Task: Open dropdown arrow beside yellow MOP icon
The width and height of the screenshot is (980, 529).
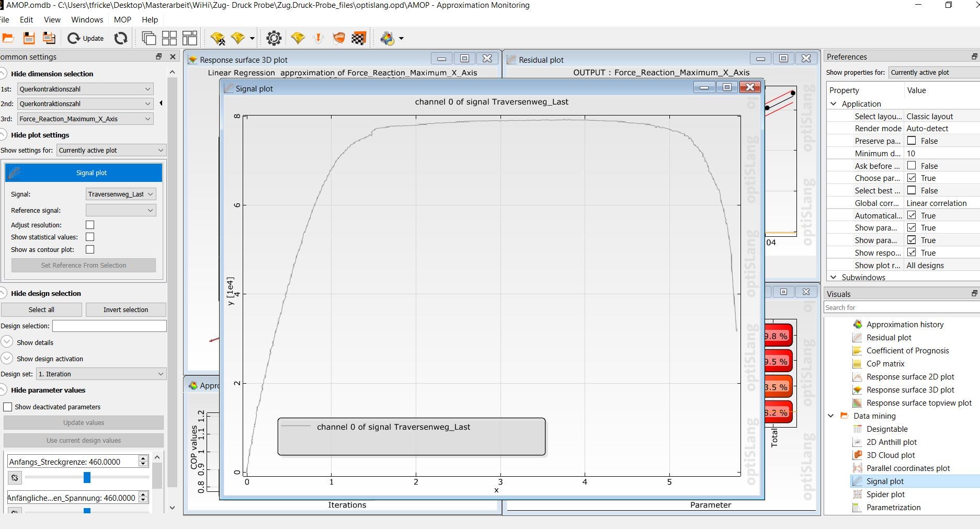Action: tap(252, 38)
